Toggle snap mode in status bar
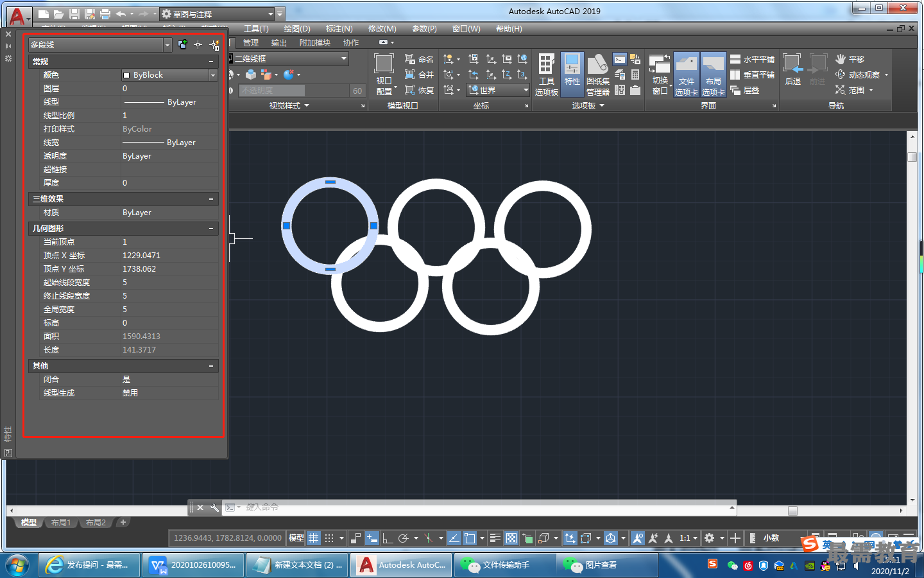The image size is (924, 578). 329,538
